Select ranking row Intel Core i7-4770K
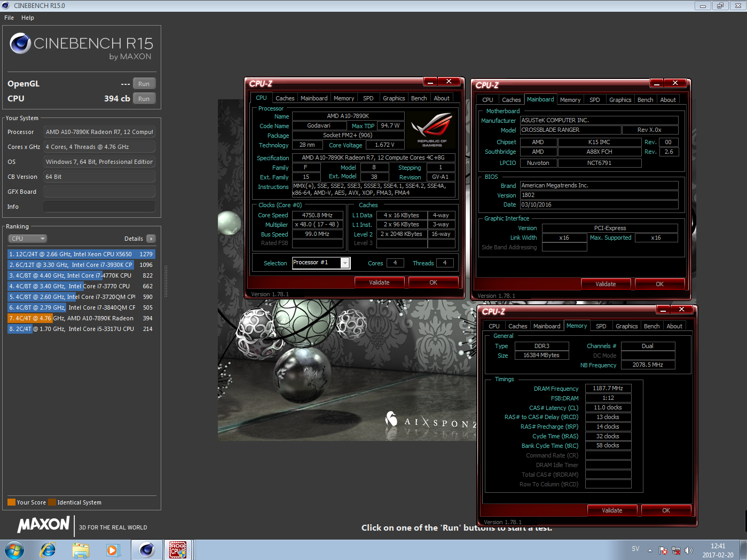 pos(81,275)
